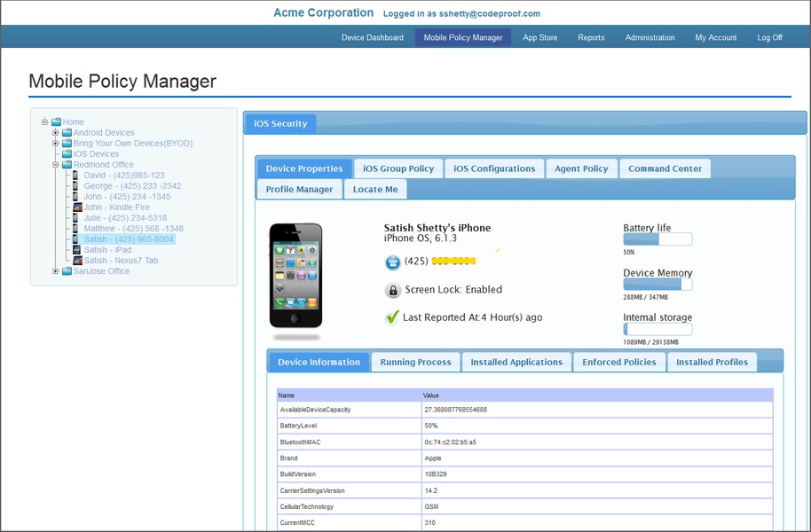Select the iOS Security tab
Viewport: 811px width, 532px height.
[x=280, y=123]
